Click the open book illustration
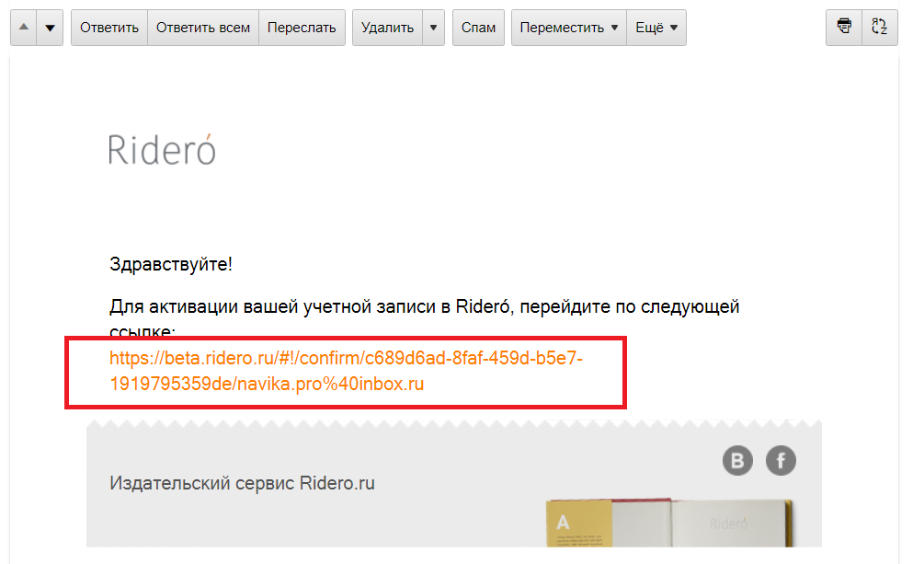Image resolution: width=924 pixels, height=564 pixels. (x=669, y=523)
